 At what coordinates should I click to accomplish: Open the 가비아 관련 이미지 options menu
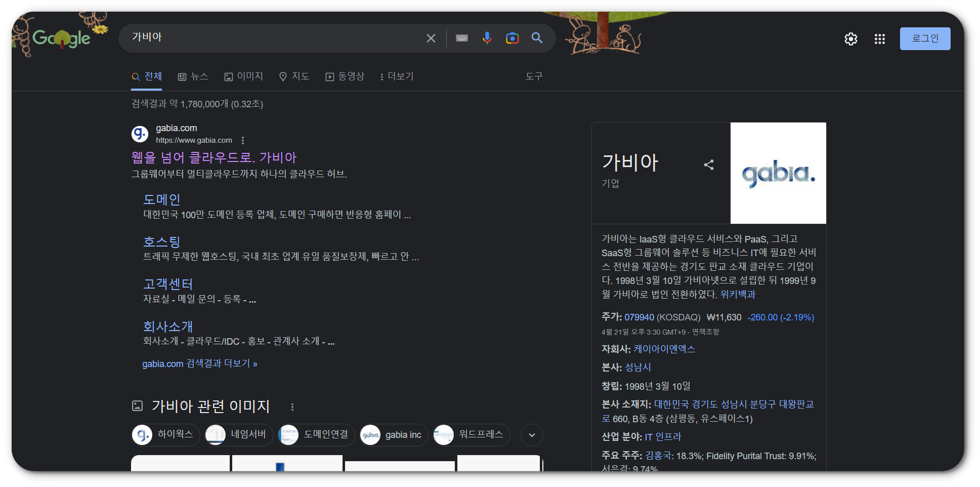tap(292, 406)
